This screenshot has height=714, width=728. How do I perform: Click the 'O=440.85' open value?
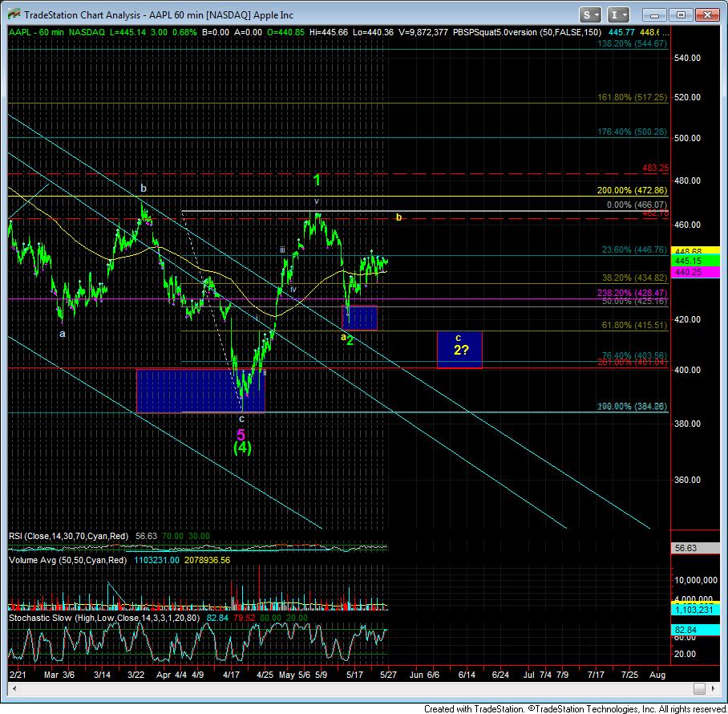[x=285, y=33]
